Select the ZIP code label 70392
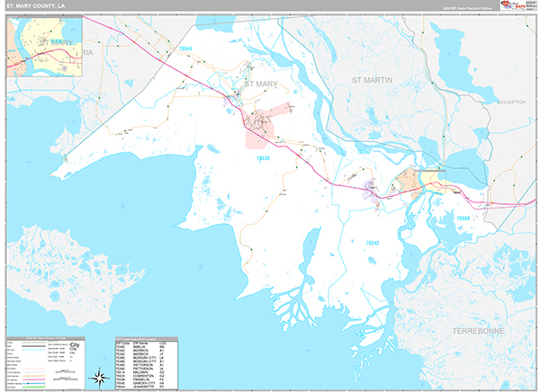The width and height of the screenshot is (540, 392). pos(364,151)
